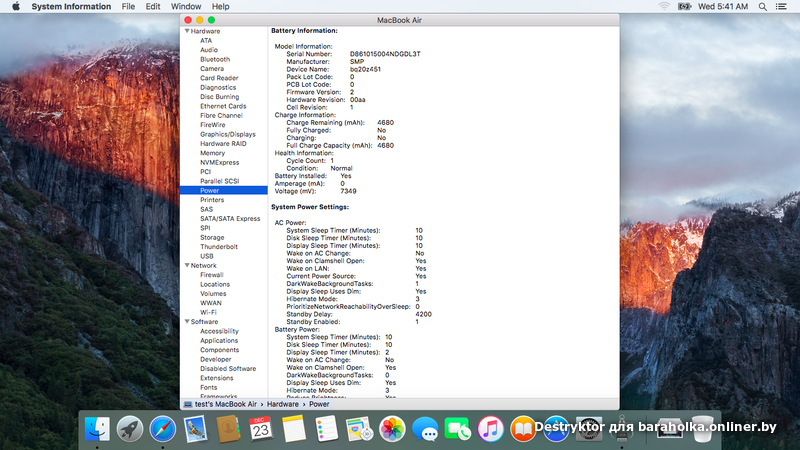
Task: Select Diagnostics in the sidebar
Action: coord(218,87)
